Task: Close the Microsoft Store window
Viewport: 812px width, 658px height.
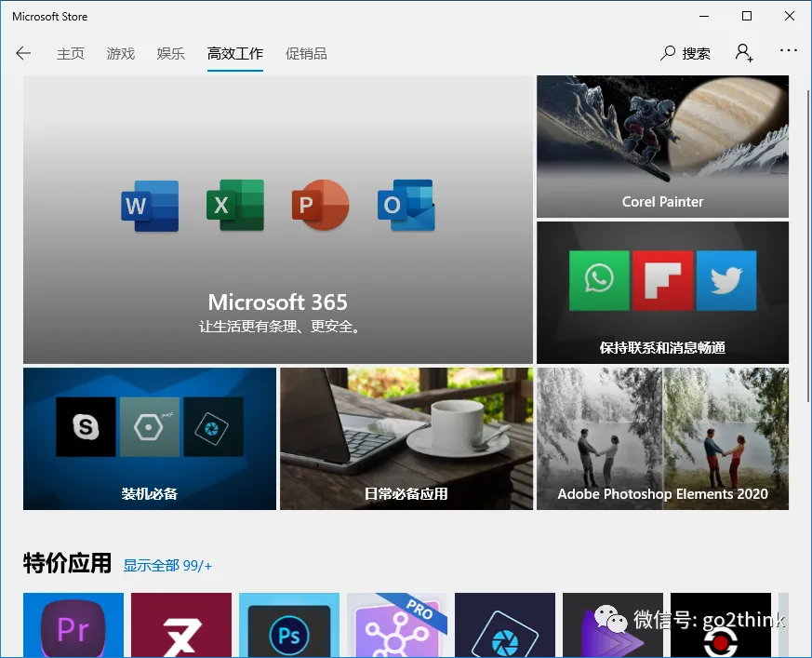Action: coord(790,16)
